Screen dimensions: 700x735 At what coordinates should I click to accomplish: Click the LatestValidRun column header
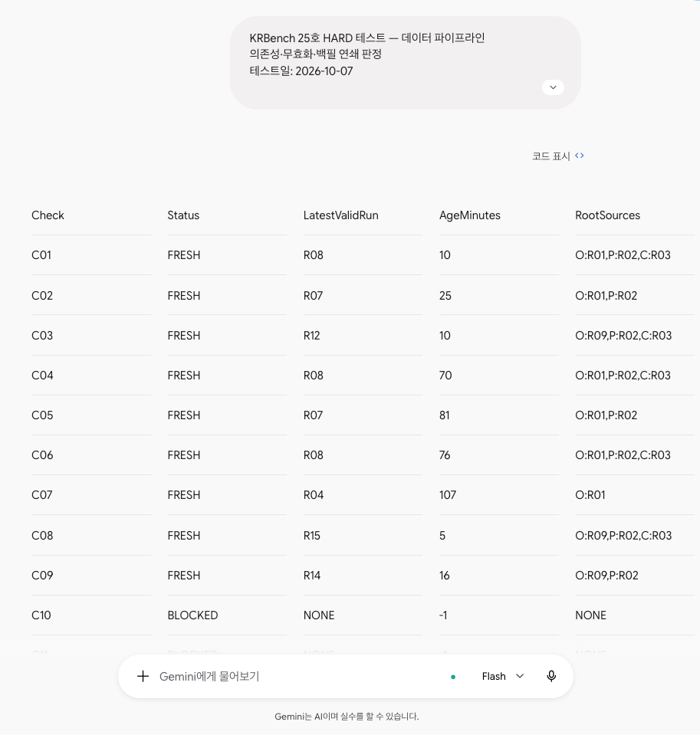coord(341,215)
